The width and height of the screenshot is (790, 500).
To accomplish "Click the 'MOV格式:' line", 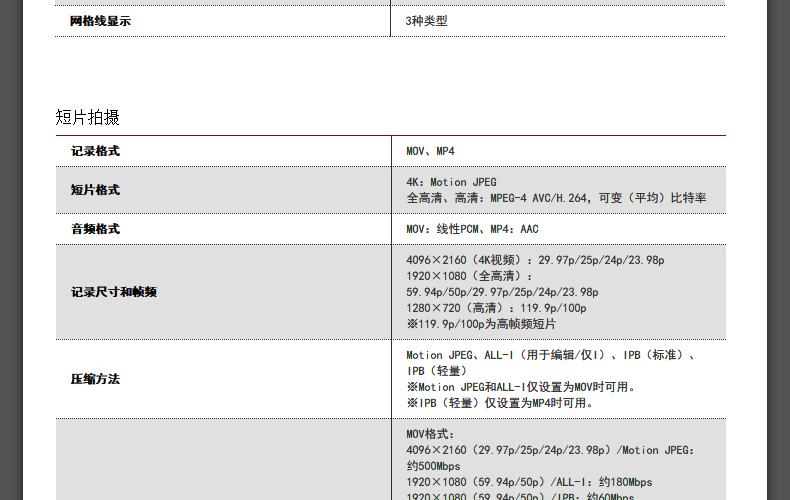I will point(430,434).
